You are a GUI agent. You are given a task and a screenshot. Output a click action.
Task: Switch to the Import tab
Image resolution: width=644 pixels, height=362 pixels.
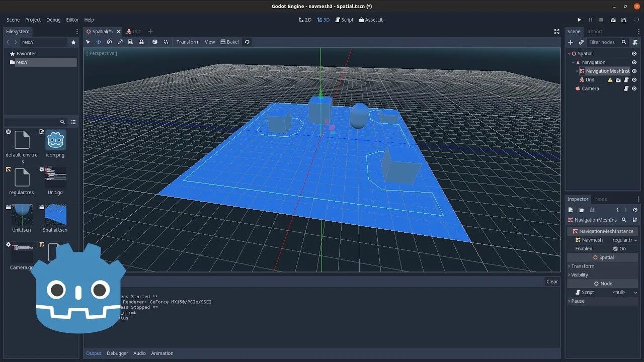coord(595,31)
